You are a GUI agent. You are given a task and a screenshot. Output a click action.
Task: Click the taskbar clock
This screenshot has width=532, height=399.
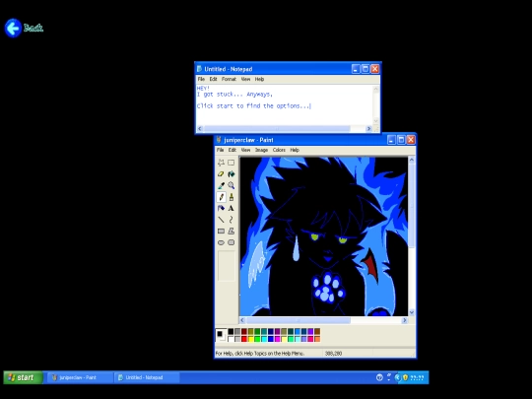click(418, 377)
